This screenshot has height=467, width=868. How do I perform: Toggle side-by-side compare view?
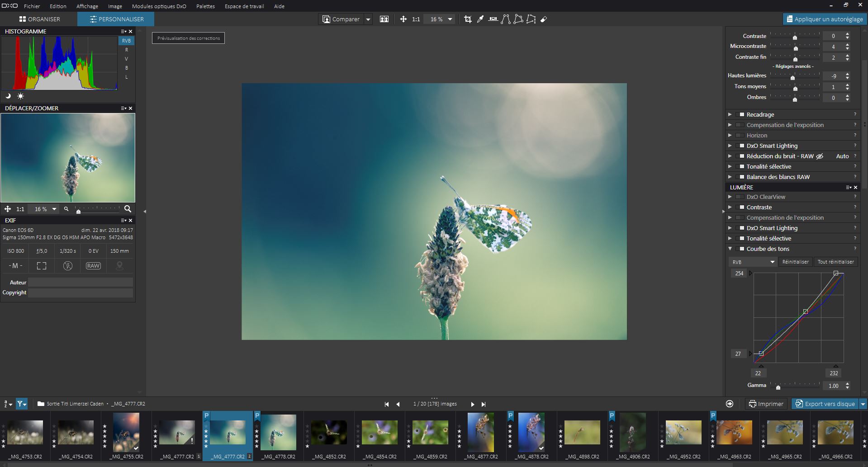tap(384, 19)
